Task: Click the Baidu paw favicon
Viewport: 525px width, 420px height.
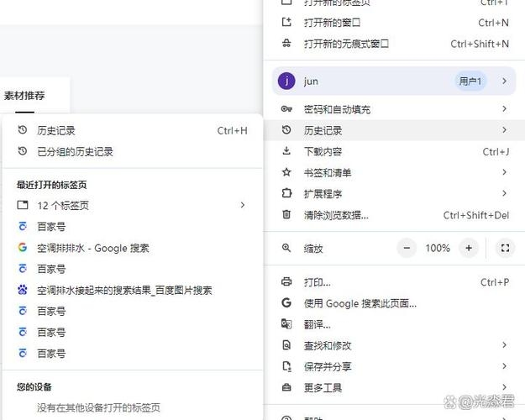Action: coord(23,289)
